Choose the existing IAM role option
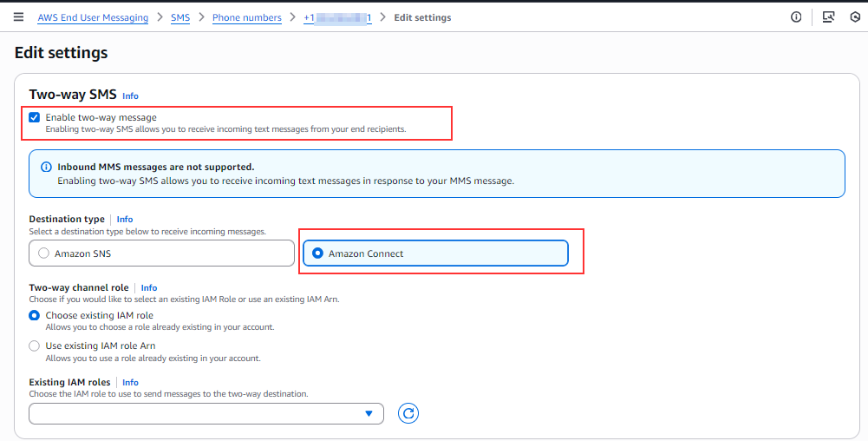The height and width of the screenshot is (441, 868). (x=35, y=316)
